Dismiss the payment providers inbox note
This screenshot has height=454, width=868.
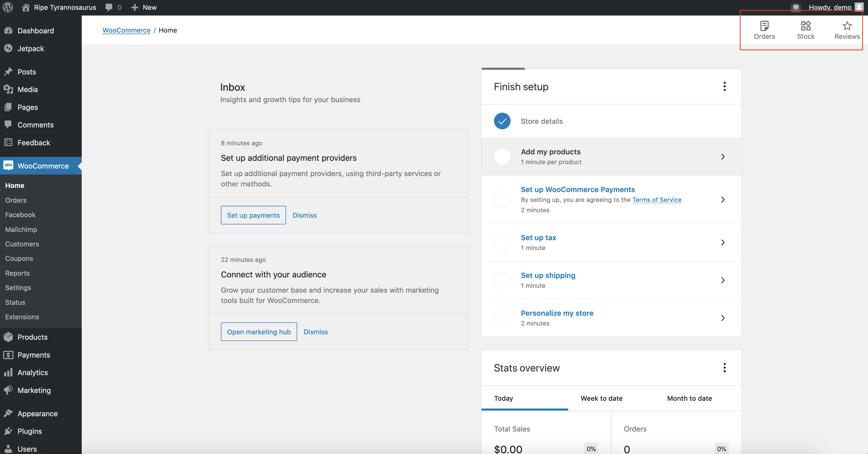[x=304, y=215]
